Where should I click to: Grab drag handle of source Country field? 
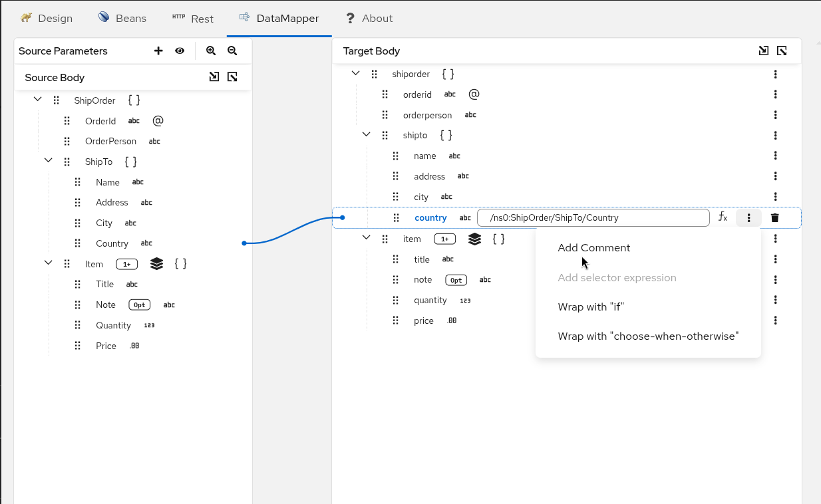[78, 243]
